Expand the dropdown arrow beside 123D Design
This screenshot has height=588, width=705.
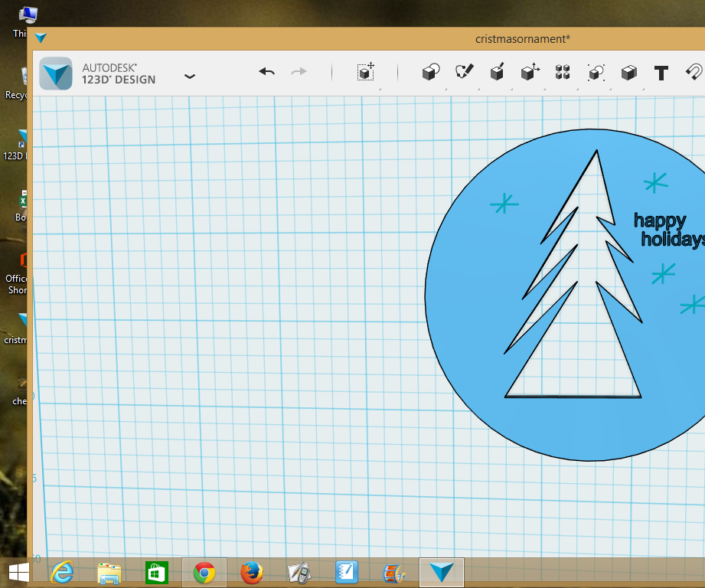coord(190,77)
